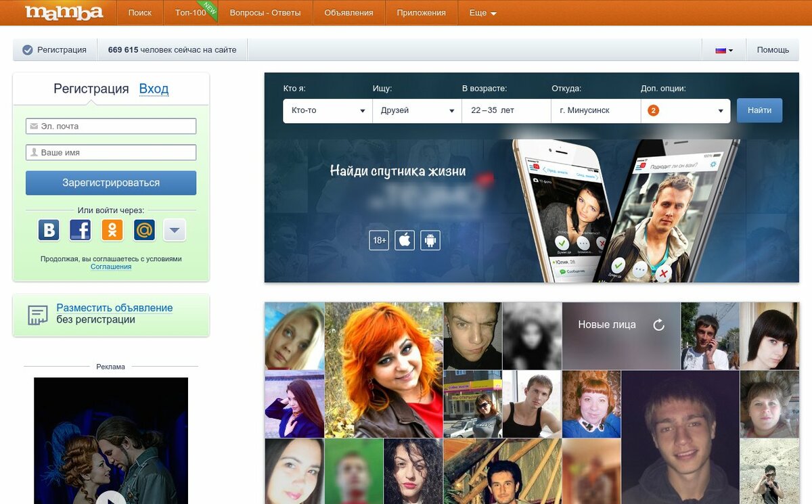812x504 pixels.
Task: Click the Mamba logo
Action: [x=64, y=13]
